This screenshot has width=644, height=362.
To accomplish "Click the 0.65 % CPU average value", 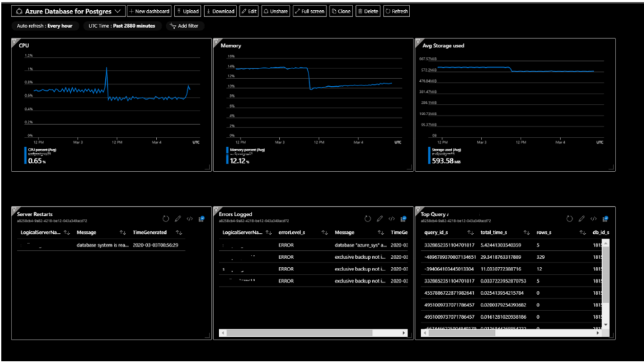I will point(37,161).
